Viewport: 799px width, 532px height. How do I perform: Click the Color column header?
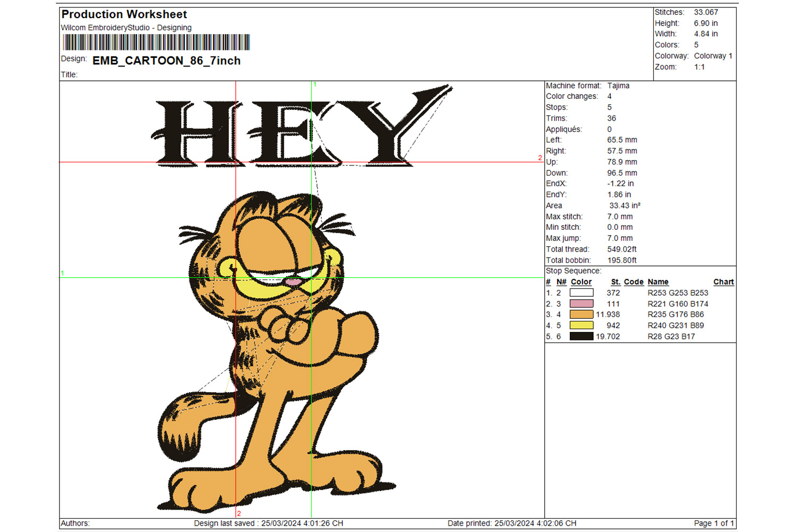tap(581, 282)
